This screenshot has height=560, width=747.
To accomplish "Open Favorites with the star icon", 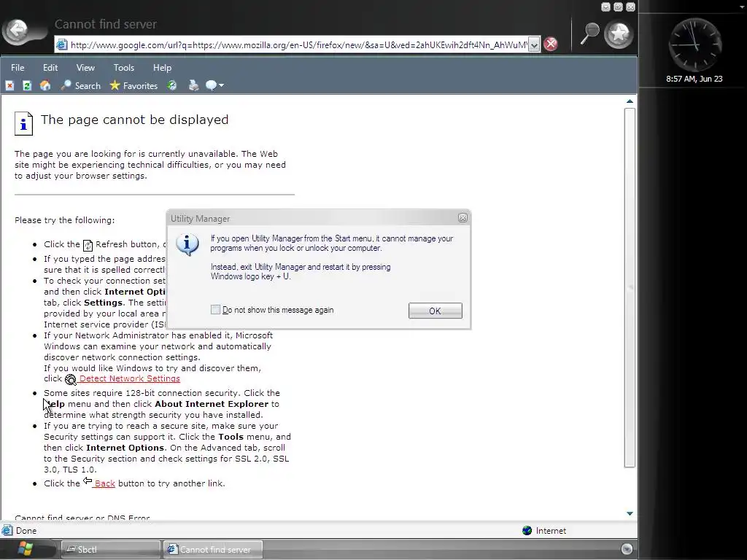I will [133, 86].
